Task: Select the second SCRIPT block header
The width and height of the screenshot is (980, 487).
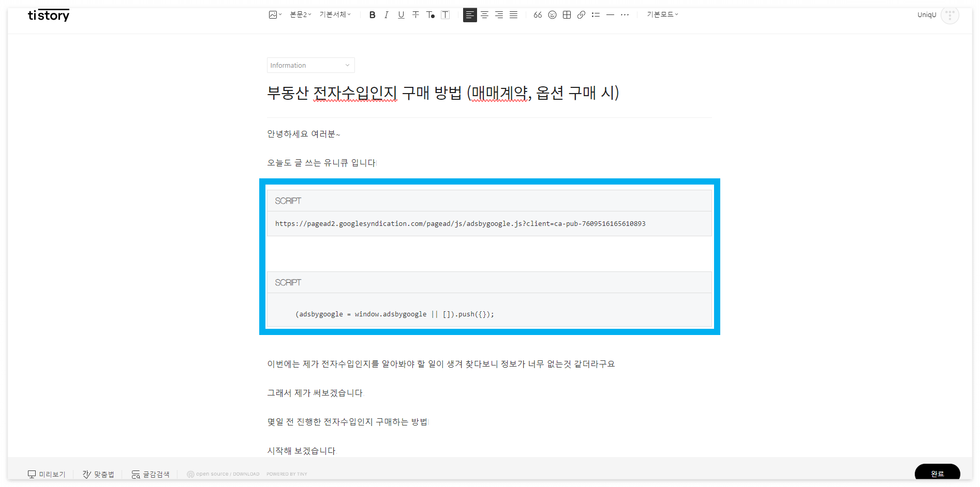Action: 489,282
